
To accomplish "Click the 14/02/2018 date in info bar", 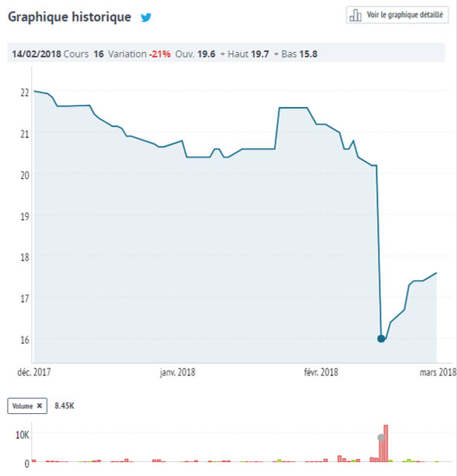I will click(36, 54).
